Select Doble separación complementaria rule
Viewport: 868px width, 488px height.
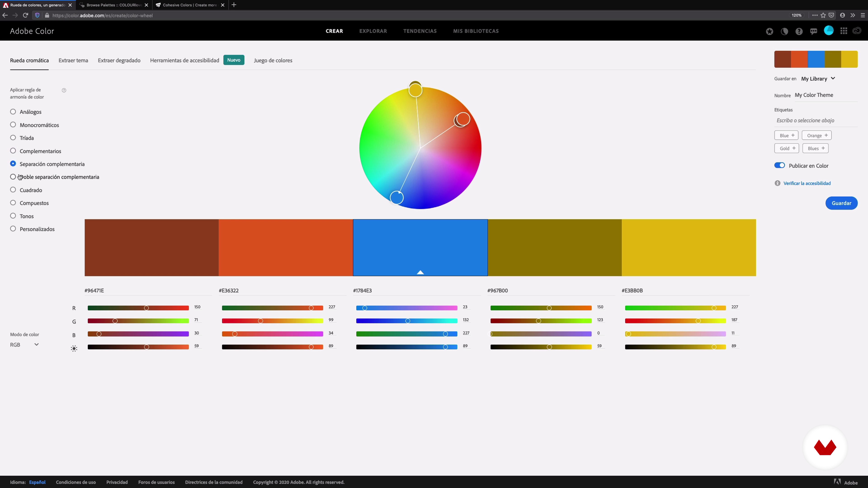click(x=13, y=176)
